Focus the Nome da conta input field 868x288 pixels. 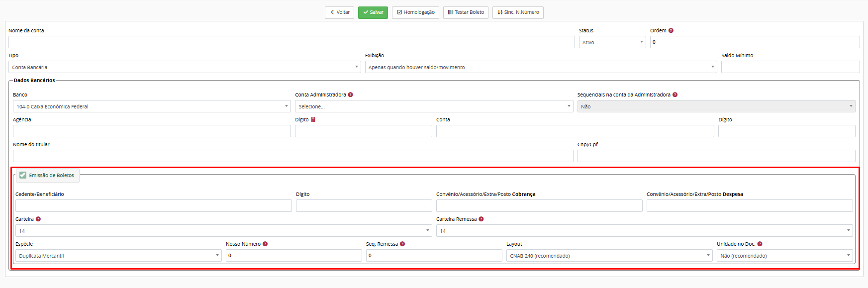(x=291, y=42)
